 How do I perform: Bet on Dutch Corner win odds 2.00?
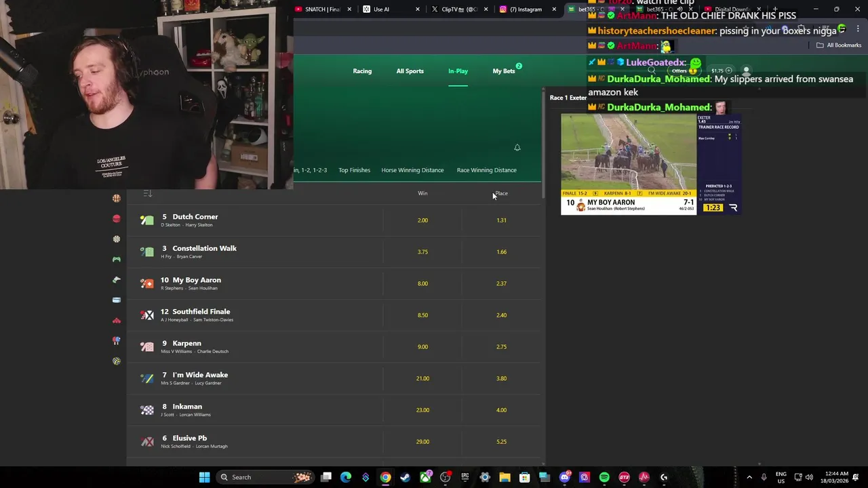point(422,220)
